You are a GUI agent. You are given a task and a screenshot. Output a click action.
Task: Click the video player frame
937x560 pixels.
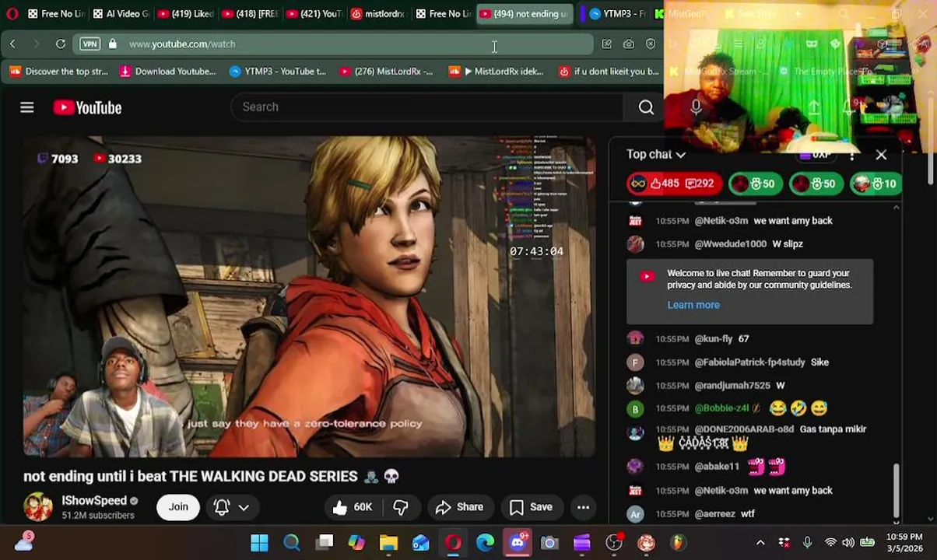click(x=309, y=297)
